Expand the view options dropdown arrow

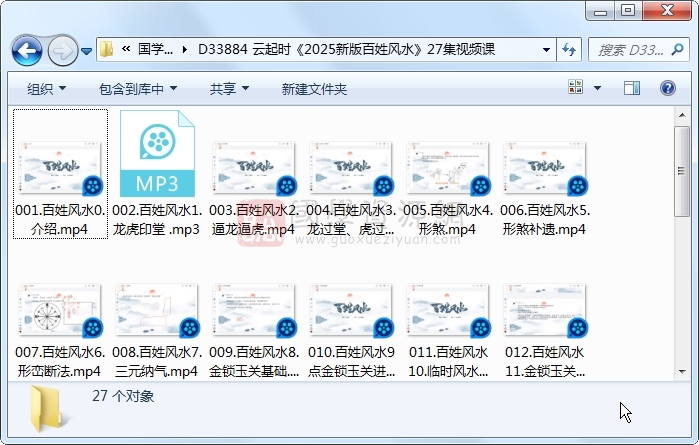tap(597, 88)
